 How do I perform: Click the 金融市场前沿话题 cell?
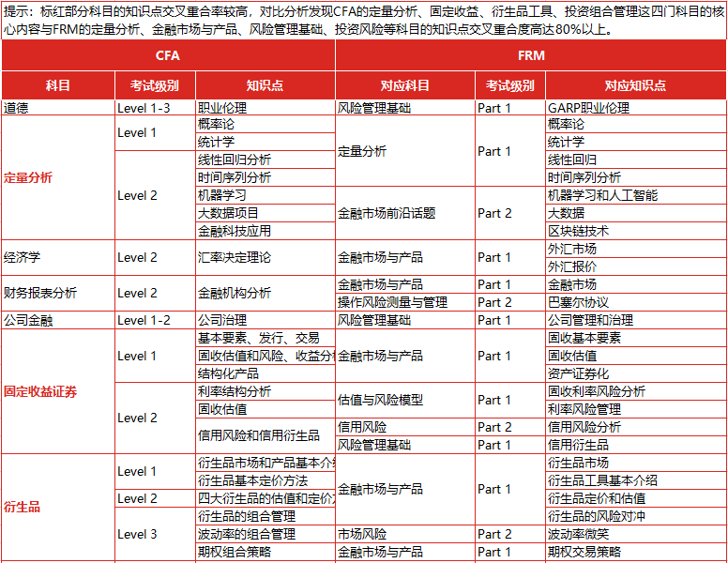point(405,213)
